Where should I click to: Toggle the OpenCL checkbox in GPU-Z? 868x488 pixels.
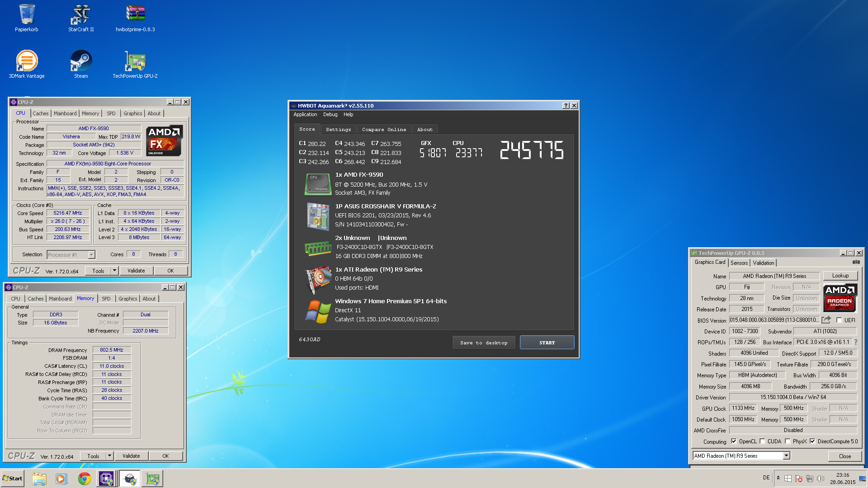coord(733,441)
